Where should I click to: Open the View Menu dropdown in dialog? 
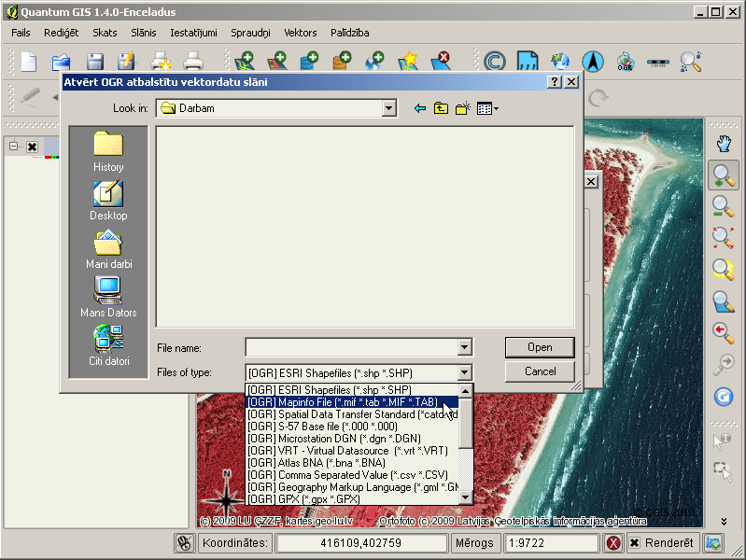tap(487, 108)
